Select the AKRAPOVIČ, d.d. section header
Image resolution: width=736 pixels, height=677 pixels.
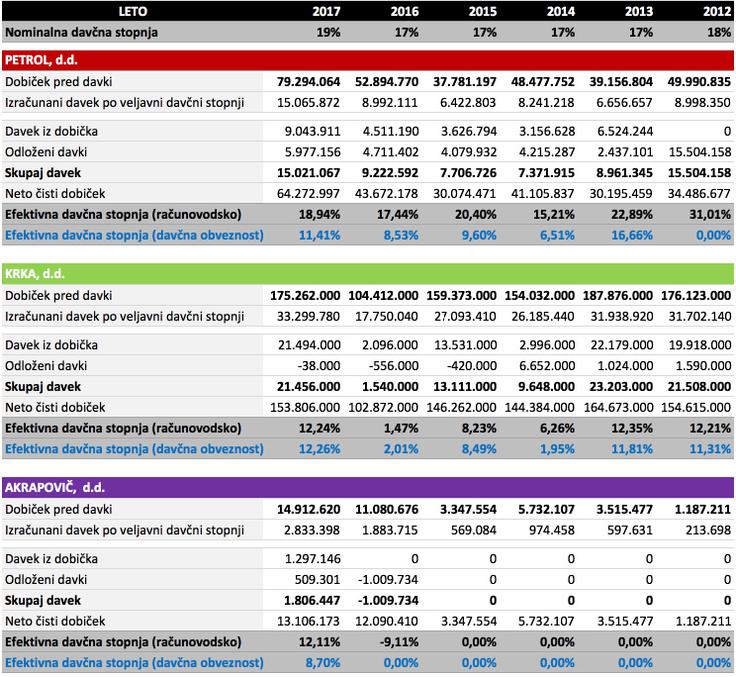coord(368,487)
